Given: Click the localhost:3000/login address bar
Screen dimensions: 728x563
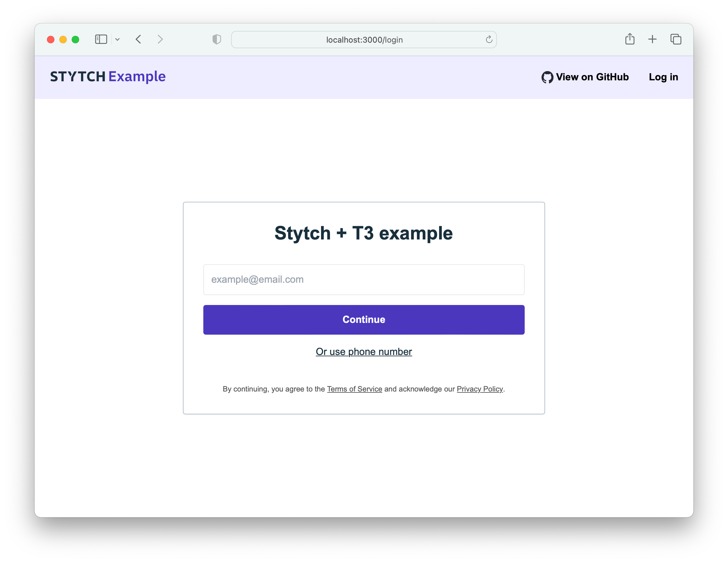Looking at the screenshot, I should [x=364, y=40].
